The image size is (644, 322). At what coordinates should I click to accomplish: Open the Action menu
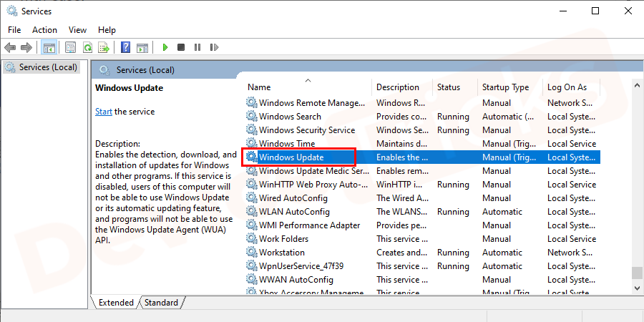45,30
